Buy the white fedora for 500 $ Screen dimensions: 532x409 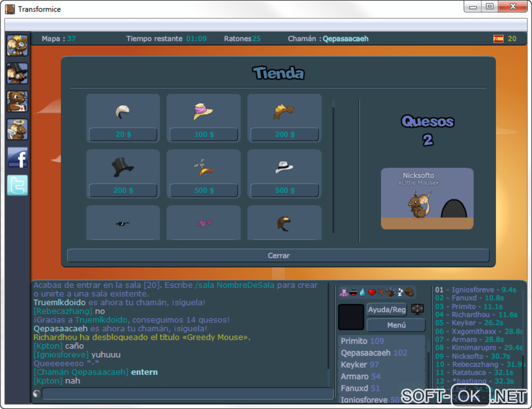285,190
